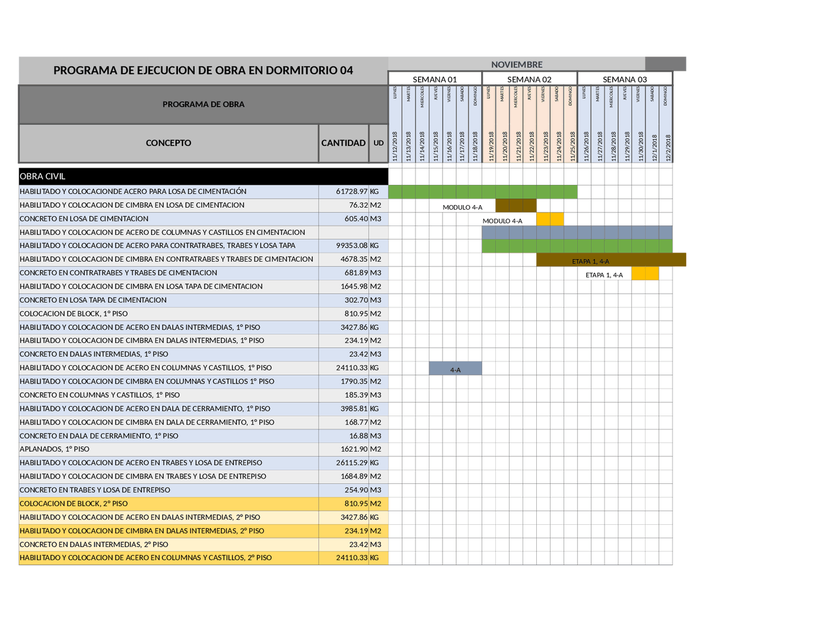
Task: Click the blue columnas y castillos cimentacion bar
Action: tap(577, 232)
